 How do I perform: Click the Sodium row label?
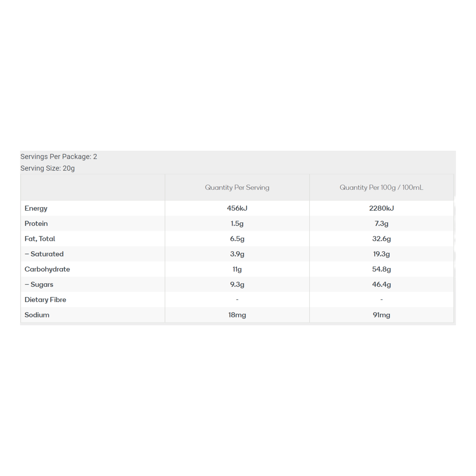tap(37, 315)
